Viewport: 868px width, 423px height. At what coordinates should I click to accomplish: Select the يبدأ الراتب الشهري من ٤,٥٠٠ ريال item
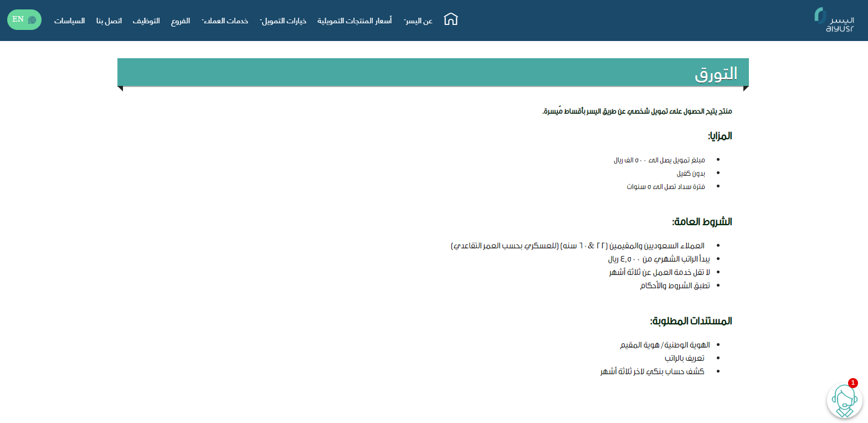click(x=659, y=259)
